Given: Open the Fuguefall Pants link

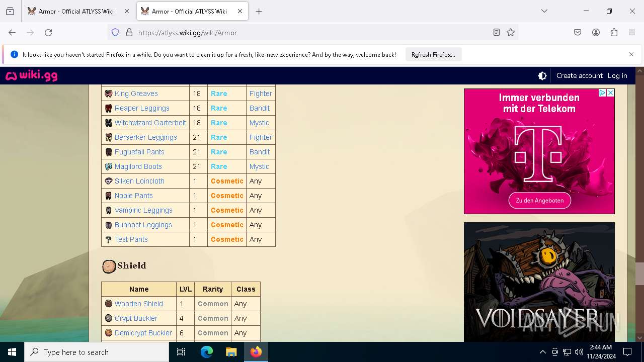Looking at the screenshot, I should point(139,152).
